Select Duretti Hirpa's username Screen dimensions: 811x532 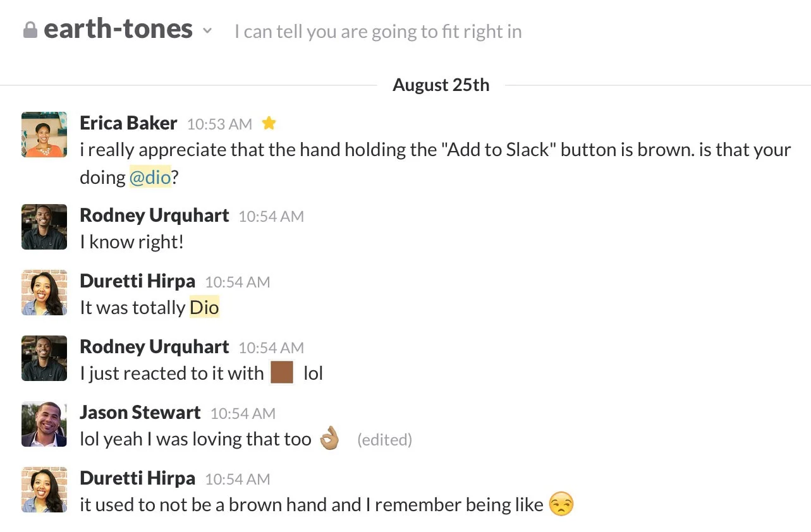[x=137, y=281]
